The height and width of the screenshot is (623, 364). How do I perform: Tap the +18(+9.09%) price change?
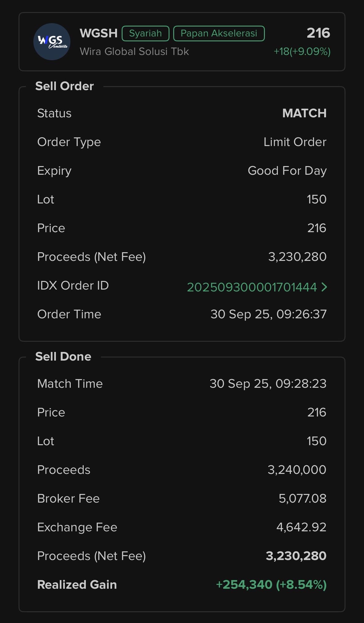(x=302, y=51)
